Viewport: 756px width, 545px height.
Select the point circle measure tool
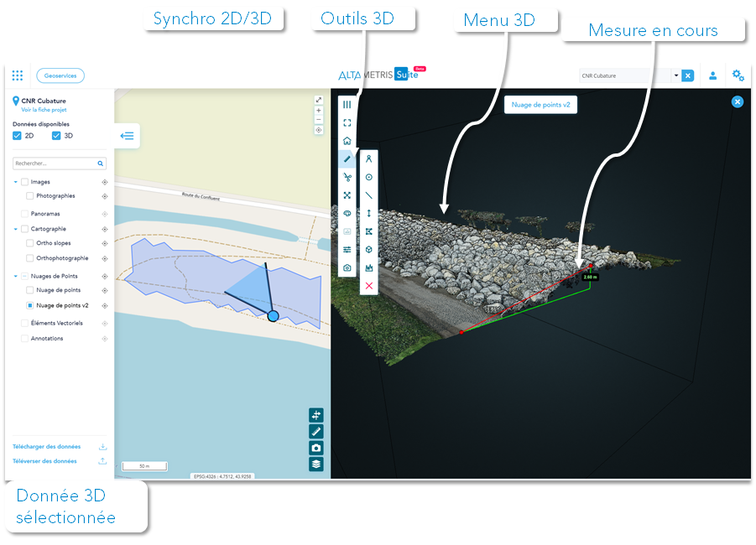369,177
